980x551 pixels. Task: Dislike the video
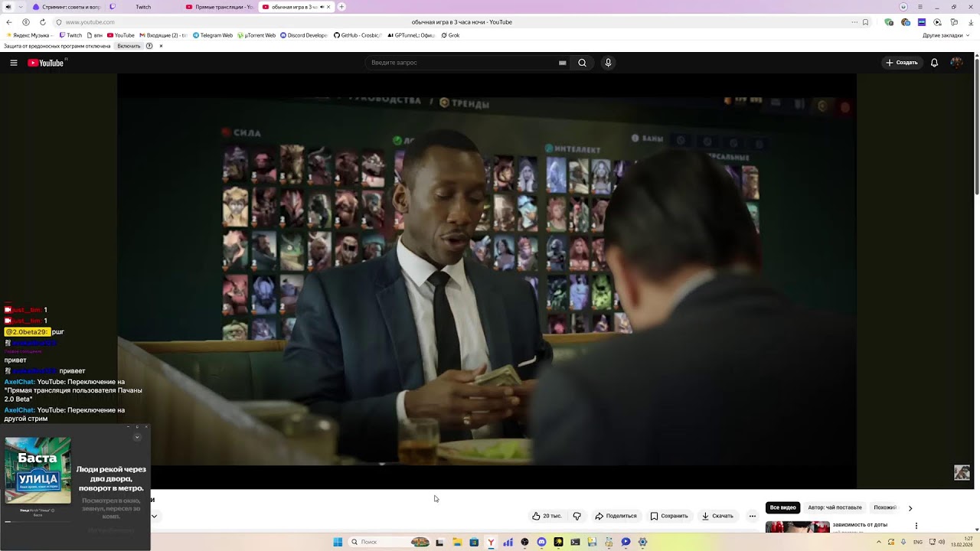pos(577,516)
